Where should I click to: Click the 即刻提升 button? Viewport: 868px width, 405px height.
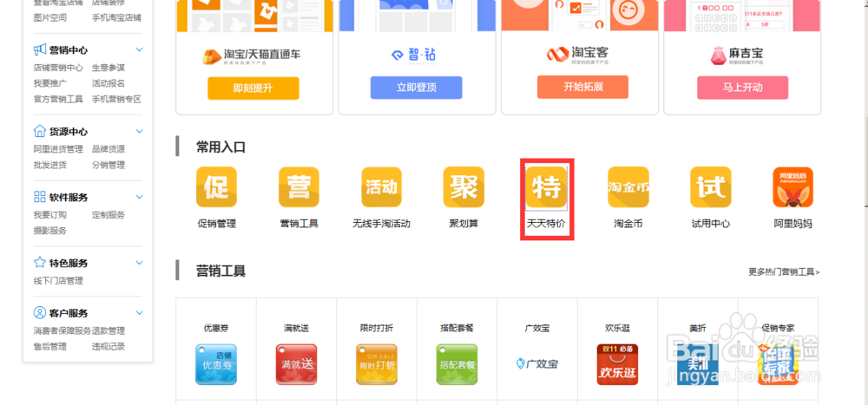253,88
